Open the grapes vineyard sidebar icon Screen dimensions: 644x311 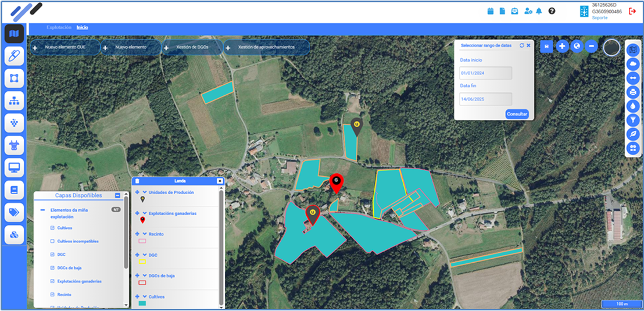click(14, 123)
